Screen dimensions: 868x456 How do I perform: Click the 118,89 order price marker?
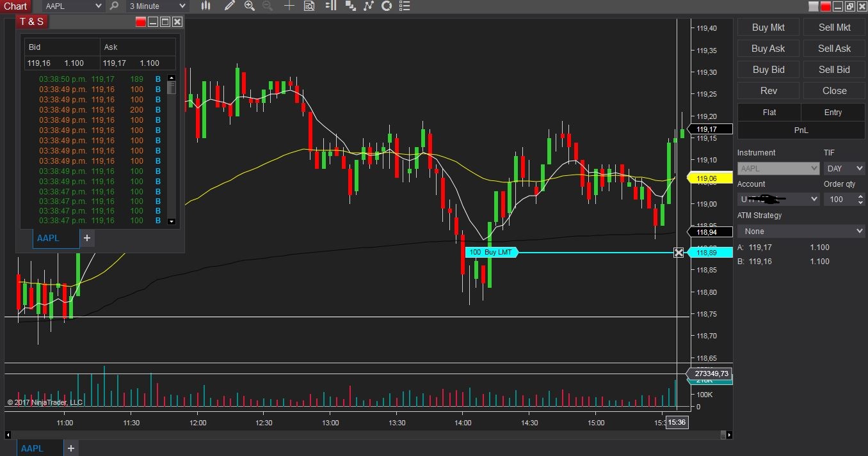coord(710,253)
